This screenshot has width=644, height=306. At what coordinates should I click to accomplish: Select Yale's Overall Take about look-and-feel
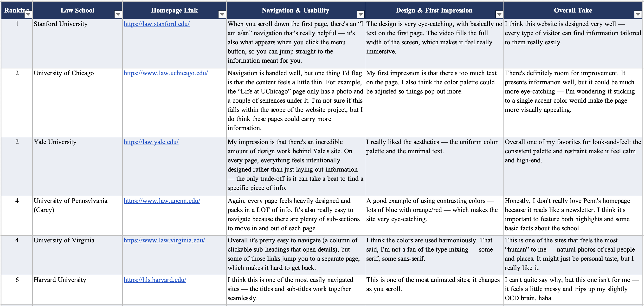tap(573, 166)
